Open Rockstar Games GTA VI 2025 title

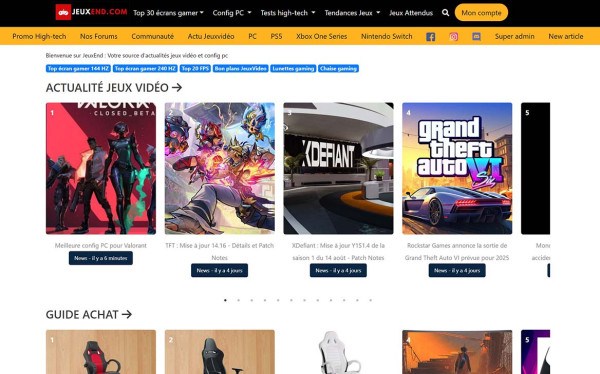457,252
